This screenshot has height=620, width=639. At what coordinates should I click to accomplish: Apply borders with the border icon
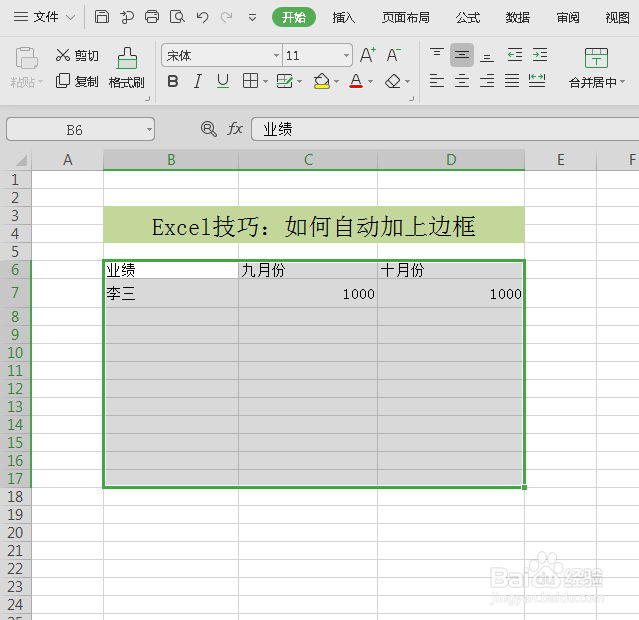tap(250, 81)
